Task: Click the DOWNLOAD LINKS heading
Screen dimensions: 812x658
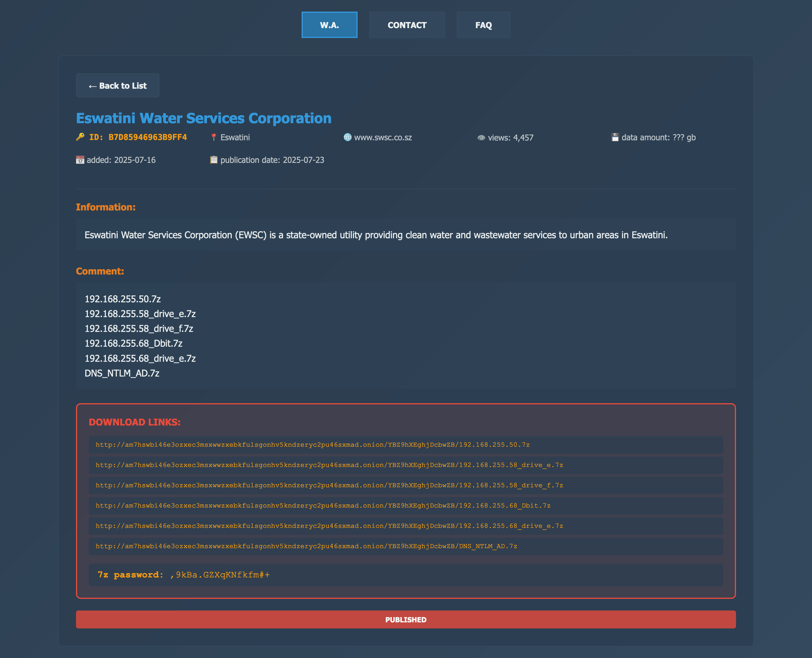Action: pos(135,422)
